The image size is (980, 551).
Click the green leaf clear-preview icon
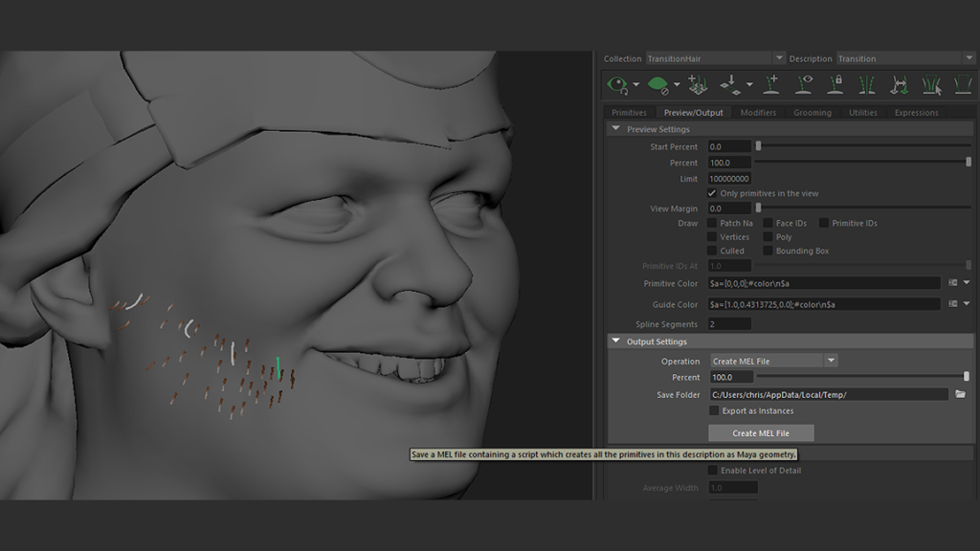[x=657, y=85]
